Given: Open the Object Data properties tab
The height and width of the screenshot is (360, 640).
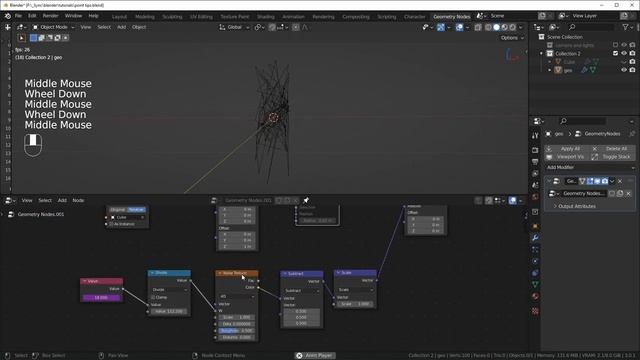Looking at the screenshot, I should pyautogui.click(x=535, y=284).
